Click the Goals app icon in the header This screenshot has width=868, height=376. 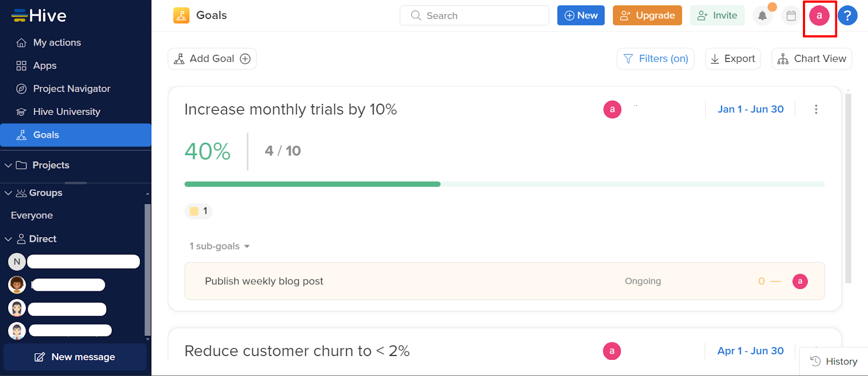pyautogui.click(x=181, y=15)
